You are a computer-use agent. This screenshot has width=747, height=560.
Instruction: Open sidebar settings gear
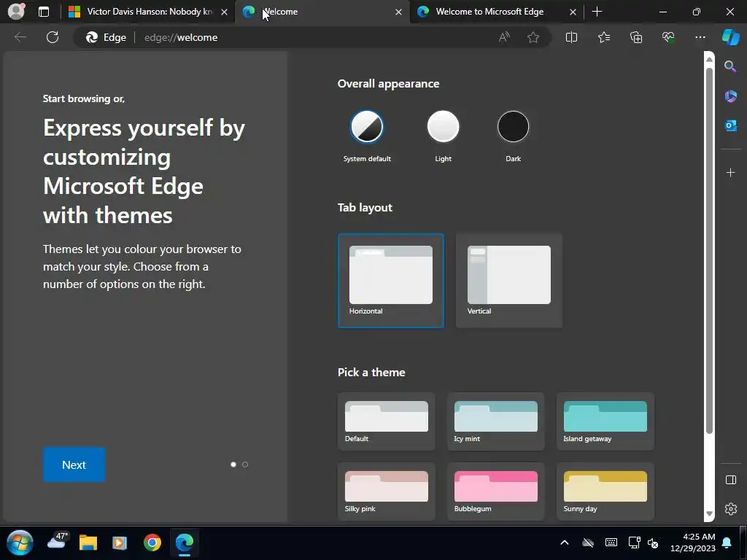click(730, 508)
